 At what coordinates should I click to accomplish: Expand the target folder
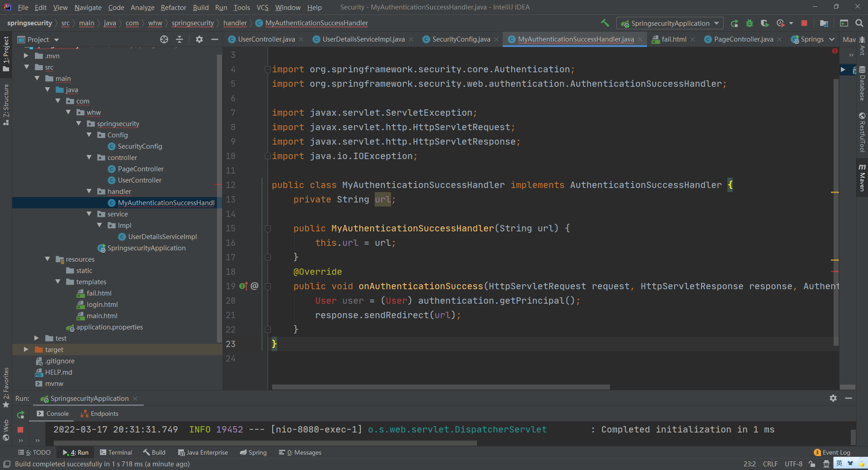[27, 349]
